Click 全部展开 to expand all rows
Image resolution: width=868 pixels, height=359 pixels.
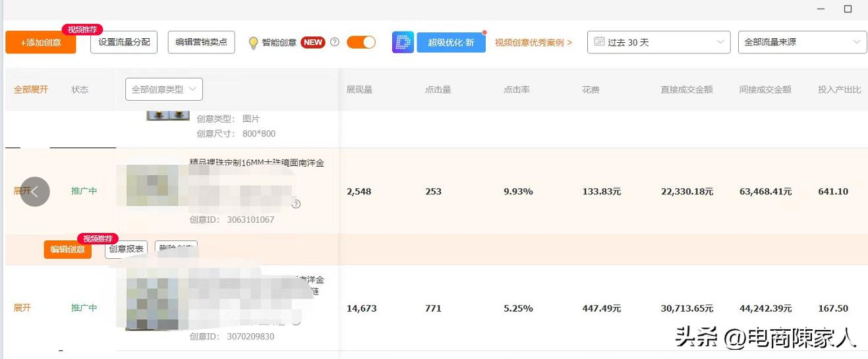31,90
